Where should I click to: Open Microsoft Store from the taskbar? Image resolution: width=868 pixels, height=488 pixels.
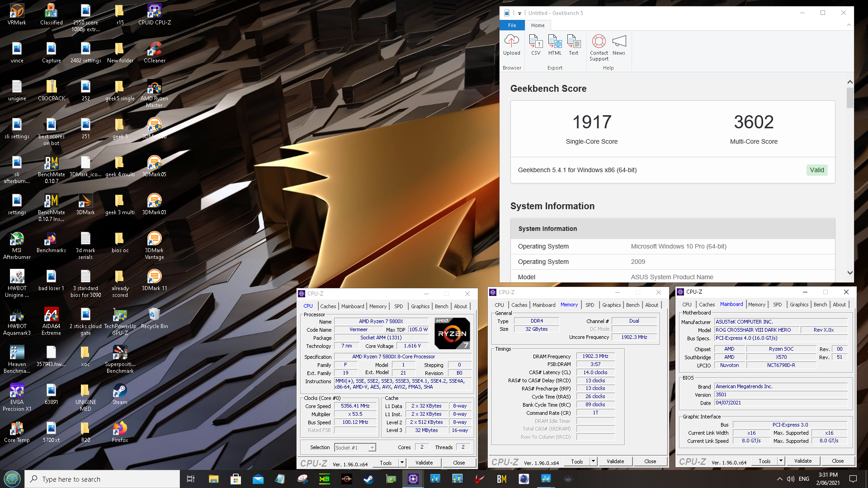[x=236, y=479]
